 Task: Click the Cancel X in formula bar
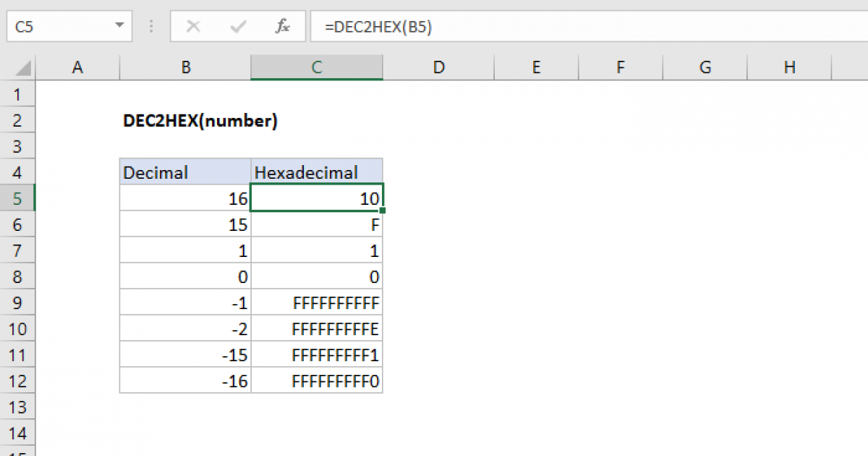tap(194, 26)
